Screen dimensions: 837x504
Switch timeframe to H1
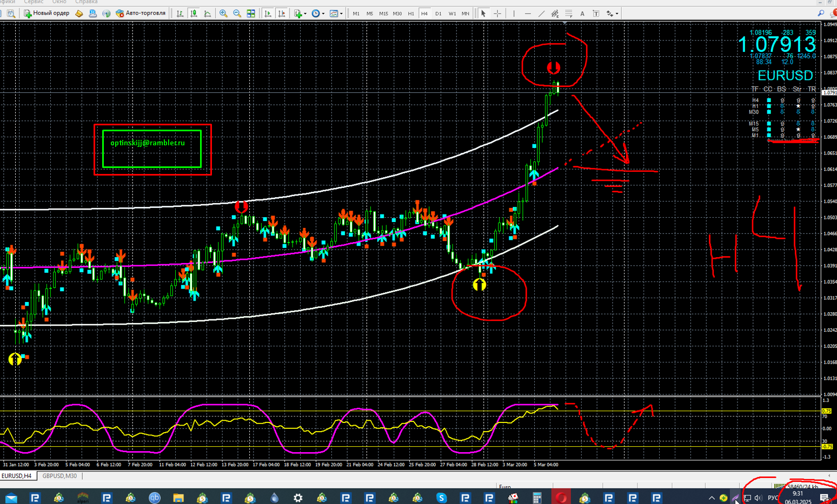(411, 14)
